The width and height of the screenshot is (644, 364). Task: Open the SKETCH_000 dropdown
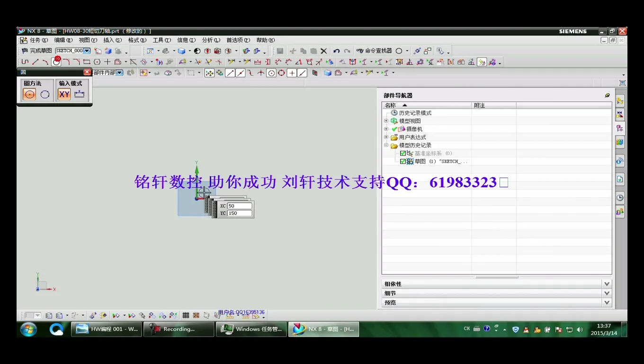click(x=86, y=51)
